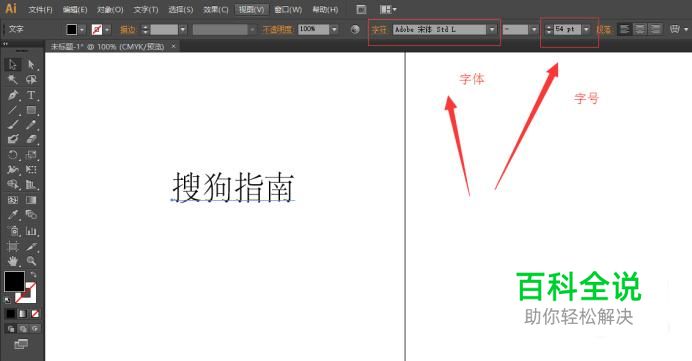This screenshot has width=692, height=361.
Task: Click the default fill and stroke icon
Action: pyautogui.click(x=7, y=300)
